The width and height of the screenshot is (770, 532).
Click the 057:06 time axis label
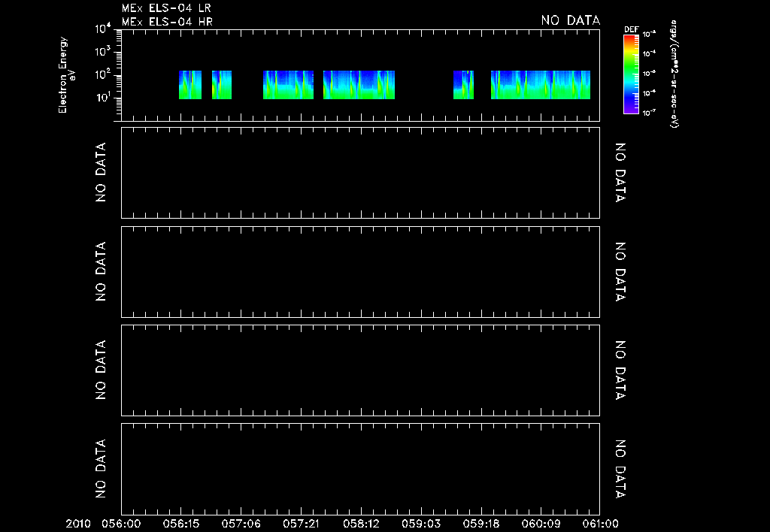[241, 524]
